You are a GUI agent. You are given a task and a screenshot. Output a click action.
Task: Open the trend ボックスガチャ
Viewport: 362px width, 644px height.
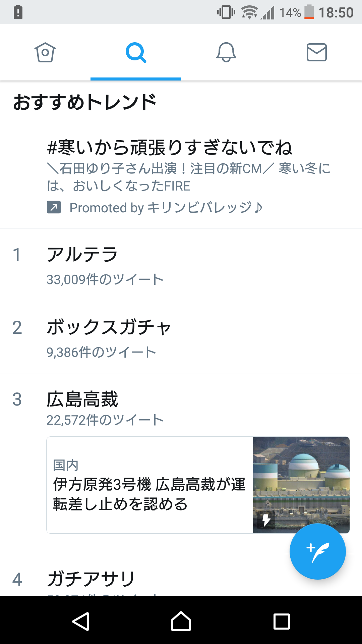pos(109,327)
